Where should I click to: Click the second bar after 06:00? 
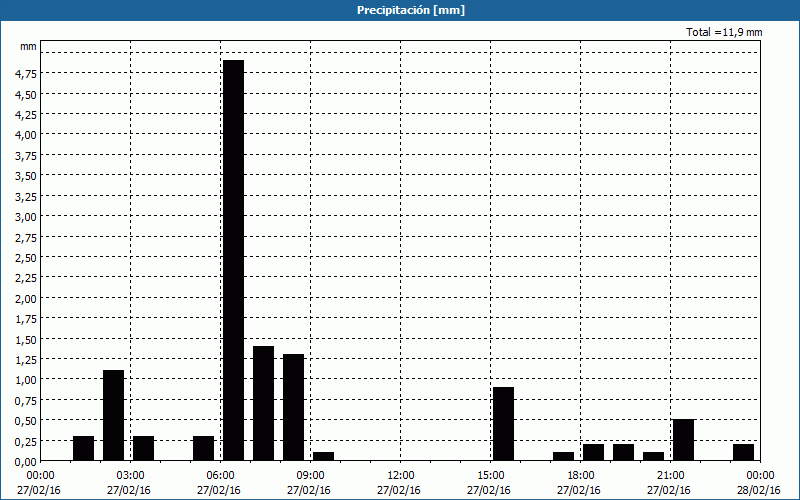263,403
